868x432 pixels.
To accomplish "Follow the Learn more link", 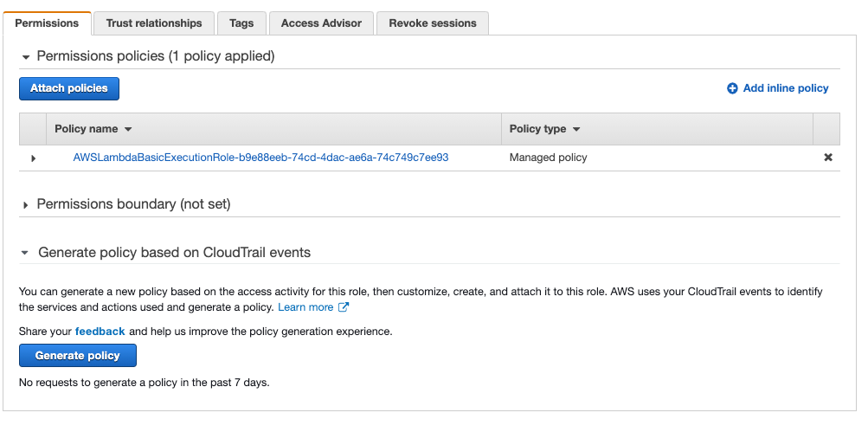I will [305, 307].
